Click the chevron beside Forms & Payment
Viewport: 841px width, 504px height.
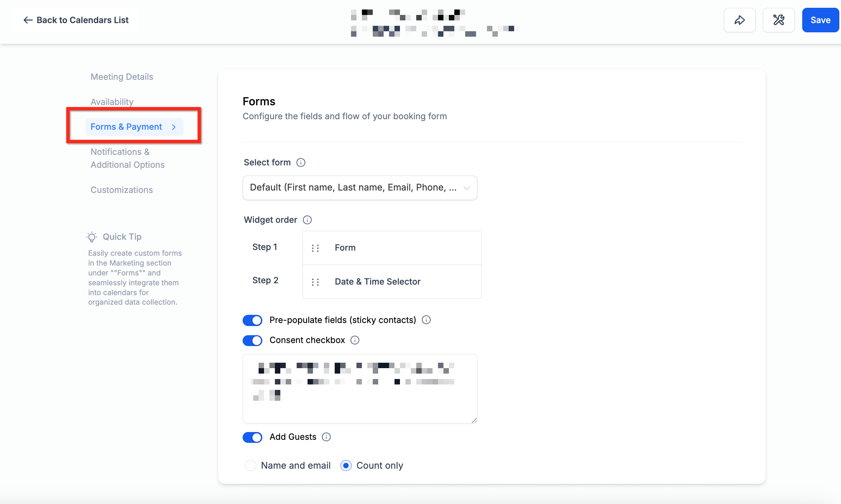[174, 127]
